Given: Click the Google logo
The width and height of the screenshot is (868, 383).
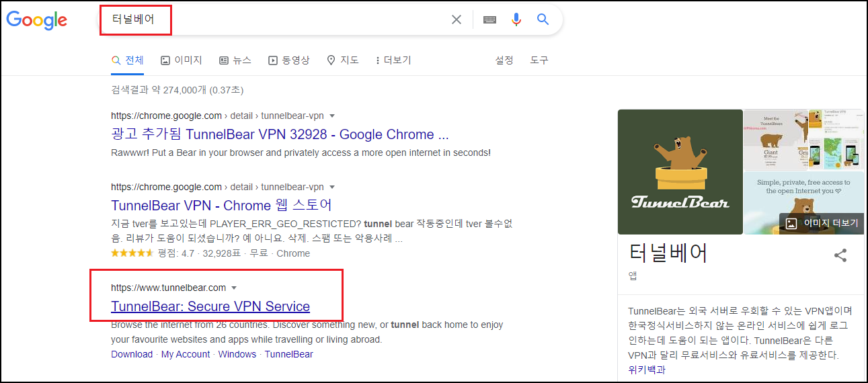Looking at the screenshot, I should tap(36, 19).
